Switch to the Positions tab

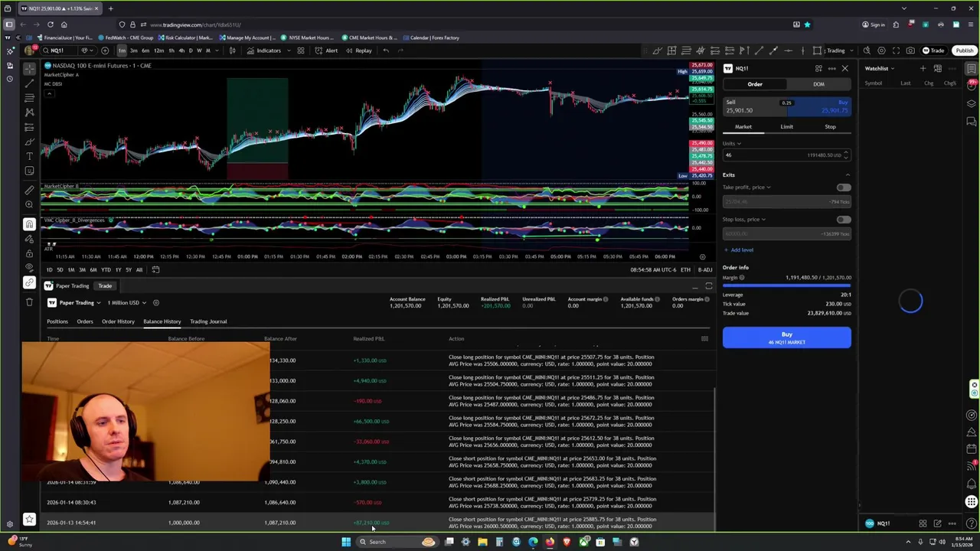click(57, 321)
